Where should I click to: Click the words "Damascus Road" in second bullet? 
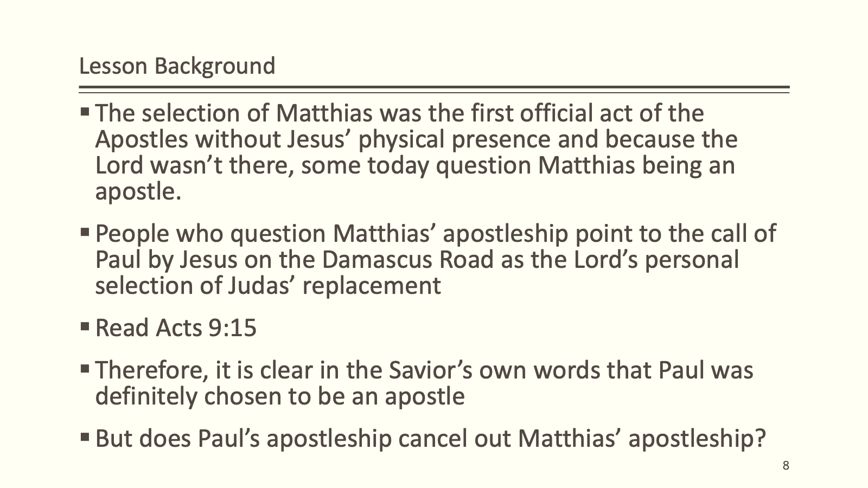click(407, 260)
